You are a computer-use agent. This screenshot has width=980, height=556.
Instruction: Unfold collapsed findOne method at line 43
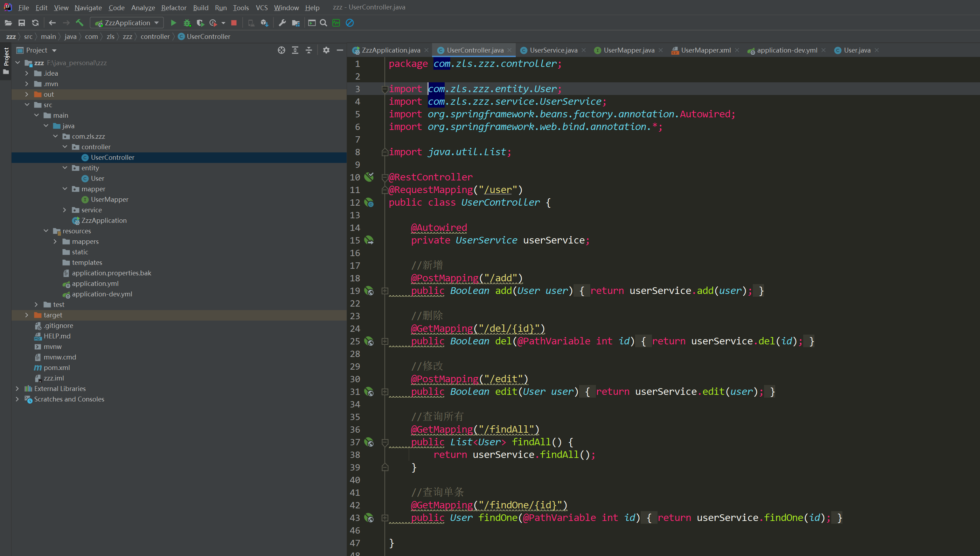pyautogui.click(x=385, y=518)
